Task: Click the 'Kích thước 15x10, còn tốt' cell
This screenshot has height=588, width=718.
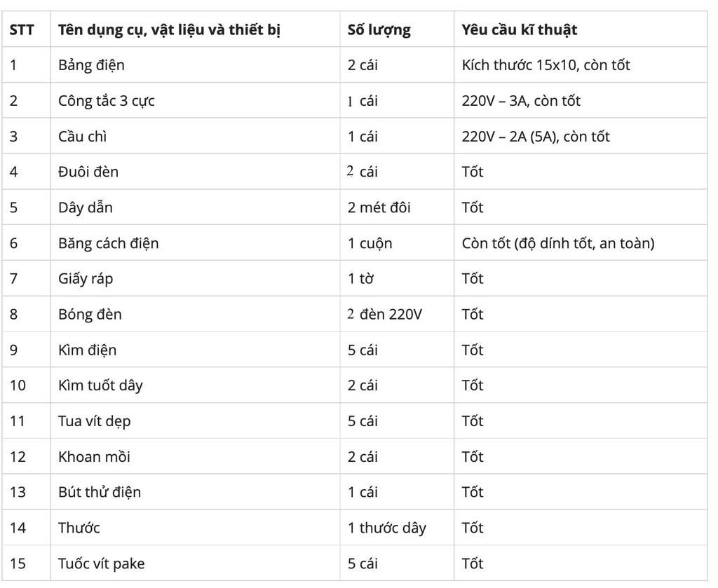Action: pos(546,65)
